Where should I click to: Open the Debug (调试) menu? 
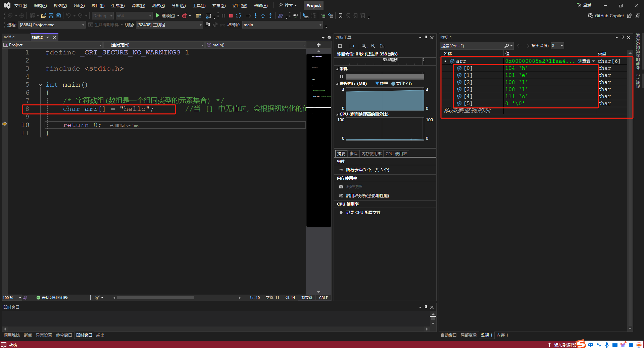tap(138, 5)
